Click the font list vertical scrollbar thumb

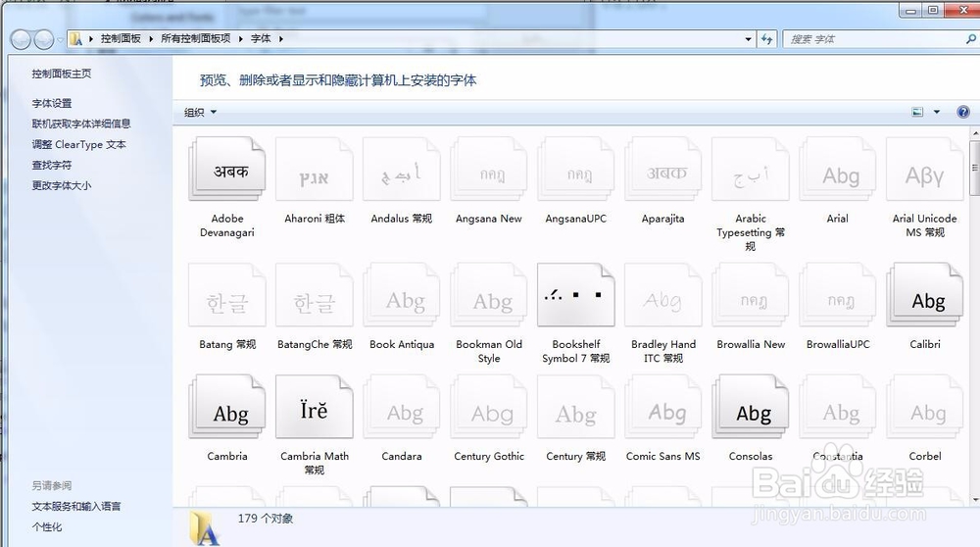pyautogui.click(x=974, y=168)
